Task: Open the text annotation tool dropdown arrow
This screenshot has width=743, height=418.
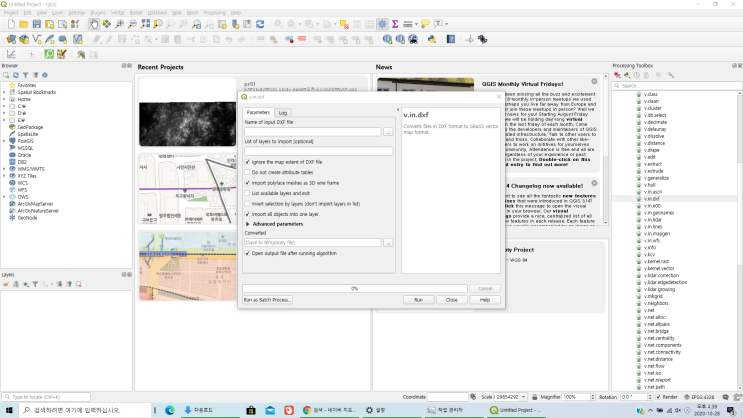Action: click(446, 24)
